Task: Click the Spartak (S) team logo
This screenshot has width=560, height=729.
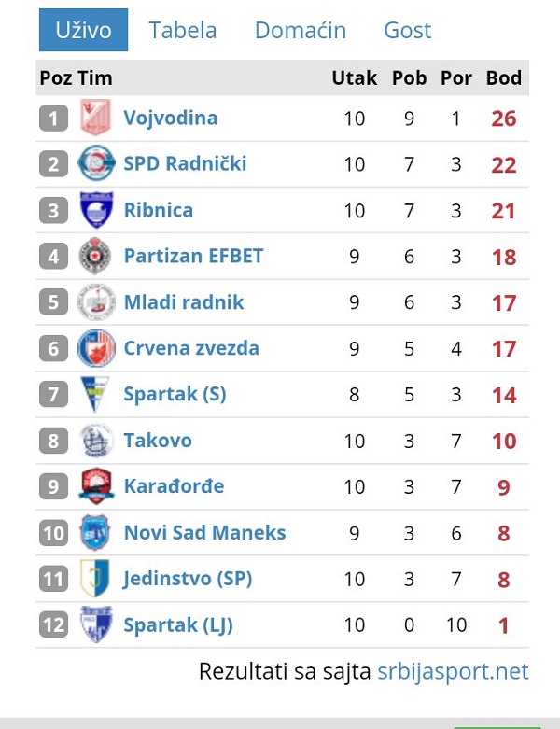Action: tap(95, 394)
